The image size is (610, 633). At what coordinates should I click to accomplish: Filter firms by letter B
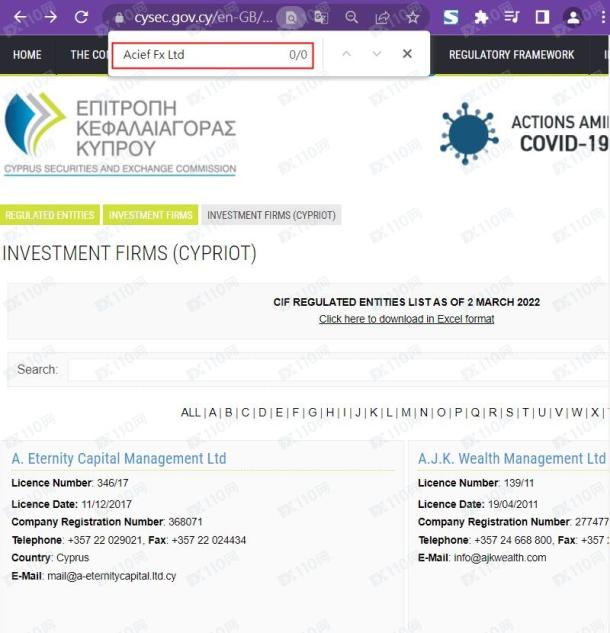[228, 413]
